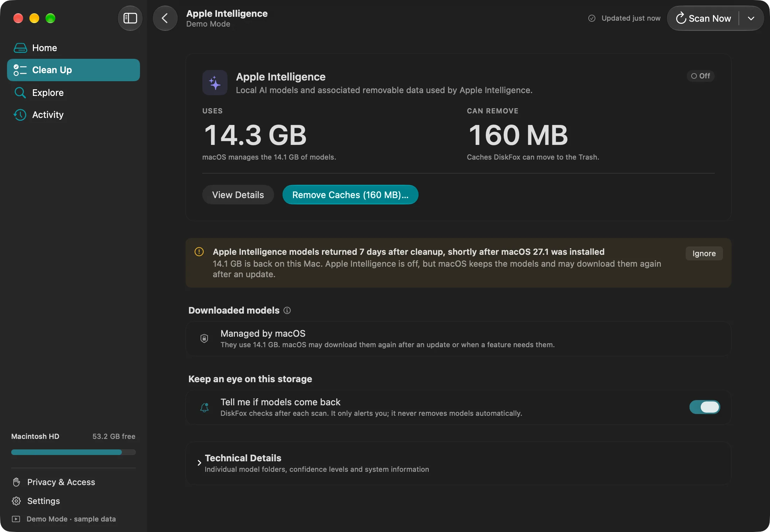Go back with the chevron arrow

(165, 18)
